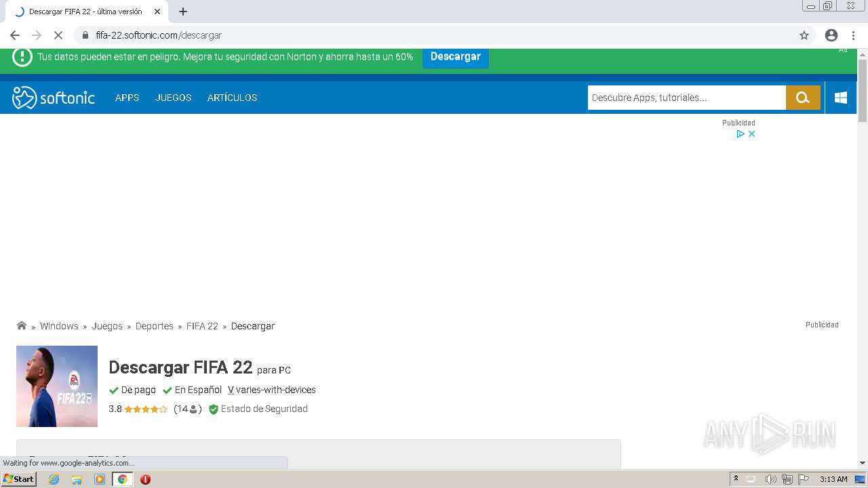Click scrollbar down arrow
Image resolution: width=868 pixels, height=488 pixels.
863,463
